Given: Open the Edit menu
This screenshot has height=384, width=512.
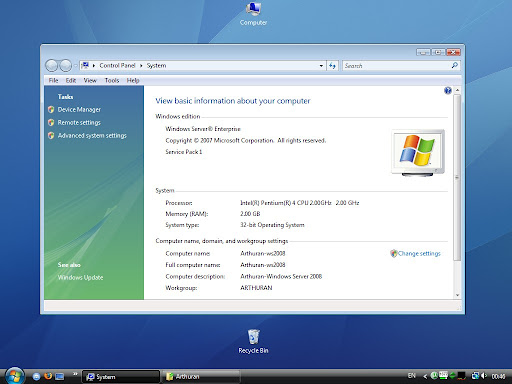Looking at the screenshot, I should [x=71, y=80].
